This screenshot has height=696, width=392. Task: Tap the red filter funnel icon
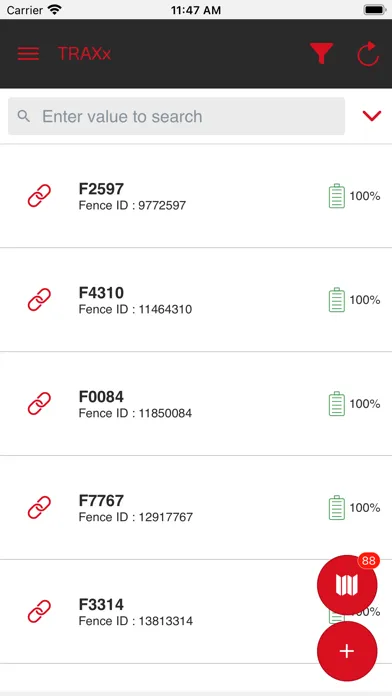pos(321,53)
